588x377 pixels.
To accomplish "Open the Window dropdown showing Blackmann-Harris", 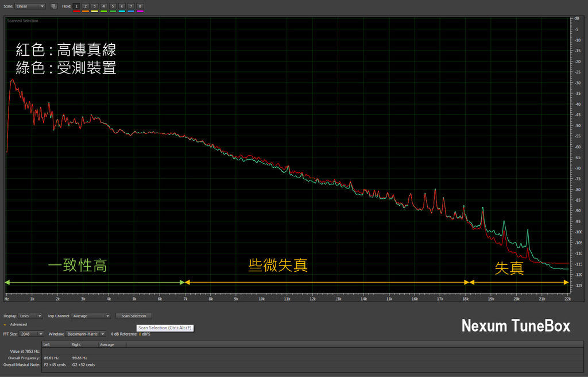I will click(86, 334).
